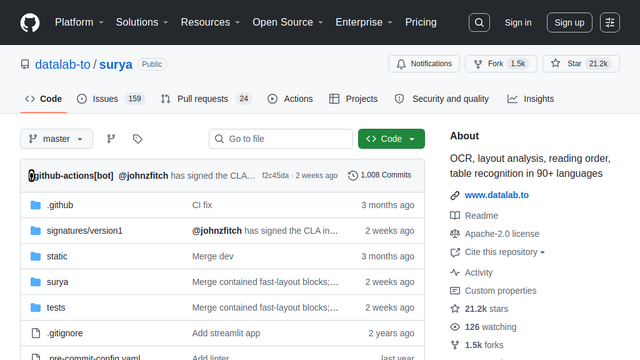Open the header settings sliders icon
Screen dimensions: 640x360
[610, 22]
